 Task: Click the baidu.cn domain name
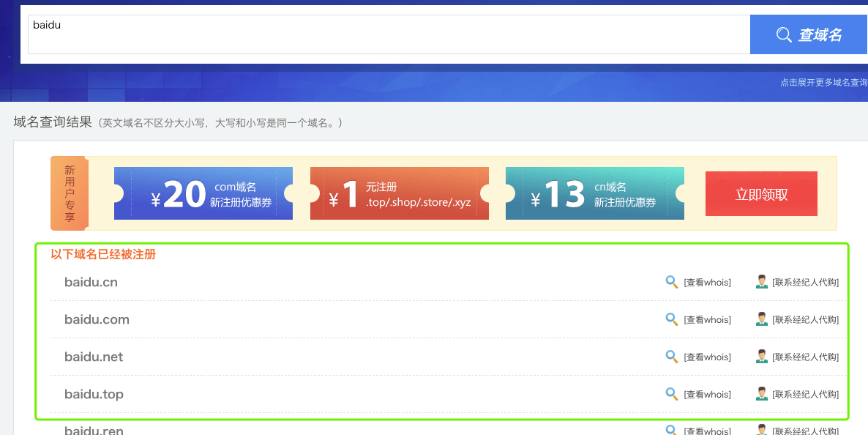tap(91, 282)
